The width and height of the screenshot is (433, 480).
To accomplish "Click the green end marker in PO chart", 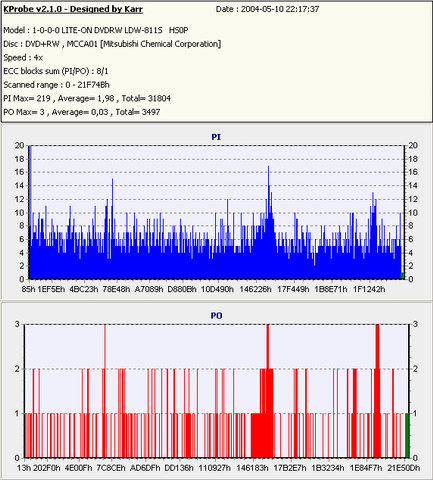I will click(x=407, y=435).
